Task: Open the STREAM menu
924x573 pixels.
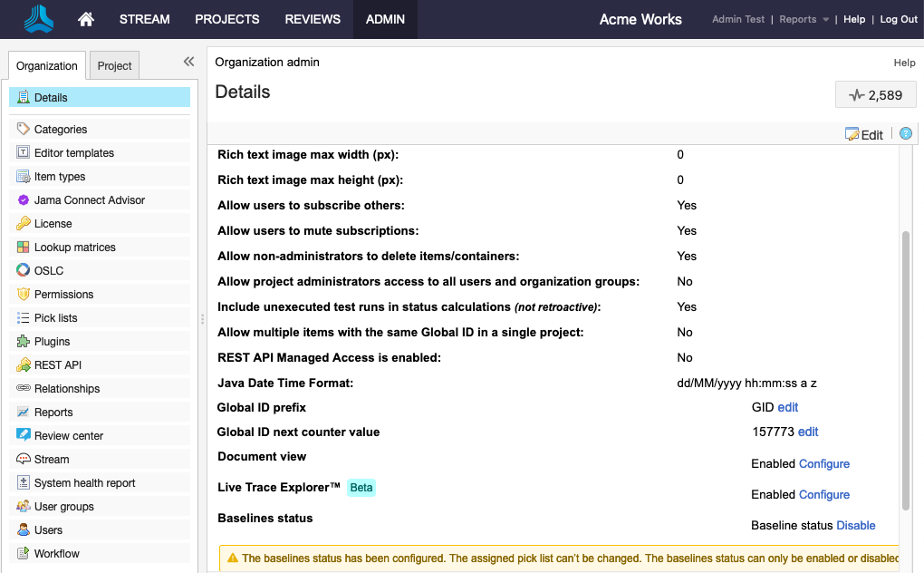Action: (x=144, y=19)
